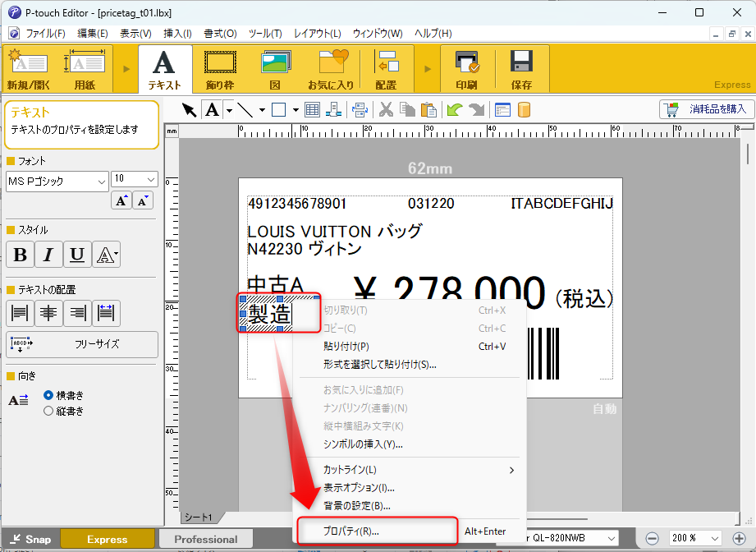The image size is (756, 552).
Task: Open the 編集(E) menu
Action: tap(92, 34)
